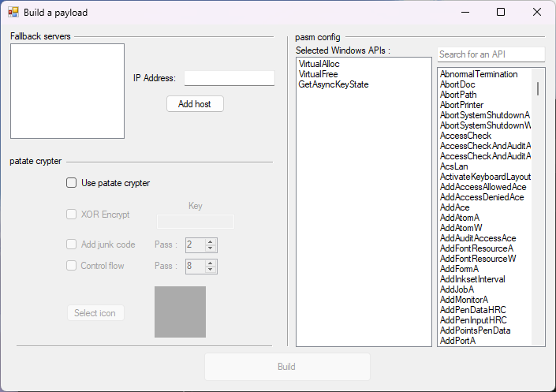The width and height of the screenshot is (556, 392).
Task: Select GetAsyncKeyState in the selected list
Action: click(x=333, y=84)
